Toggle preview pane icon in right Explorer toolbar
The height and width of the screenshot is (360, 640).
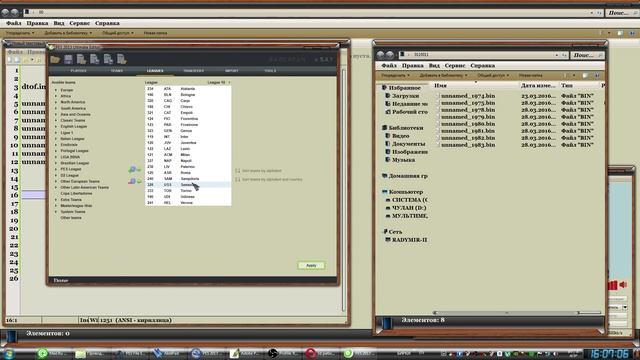(585, 76)
